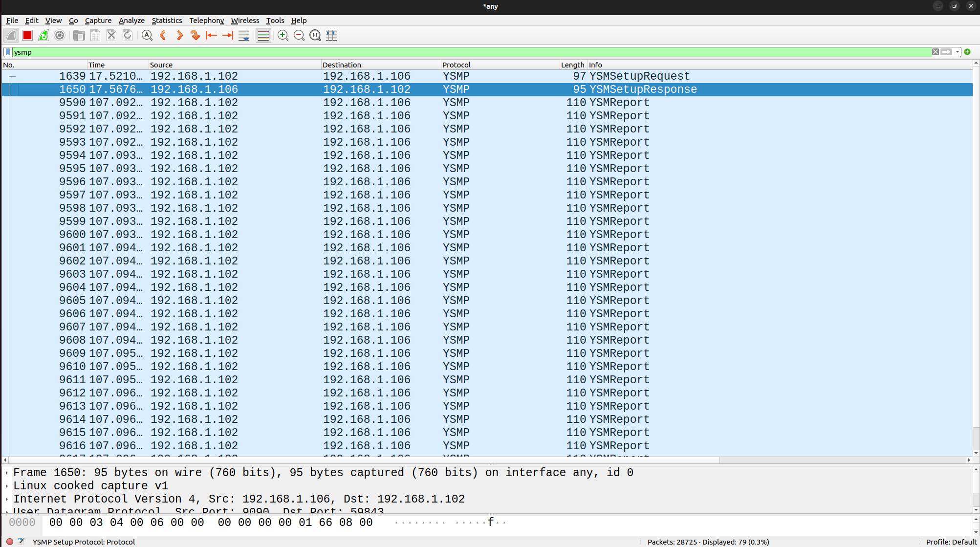Reload the capture file icon

(128, 35)
